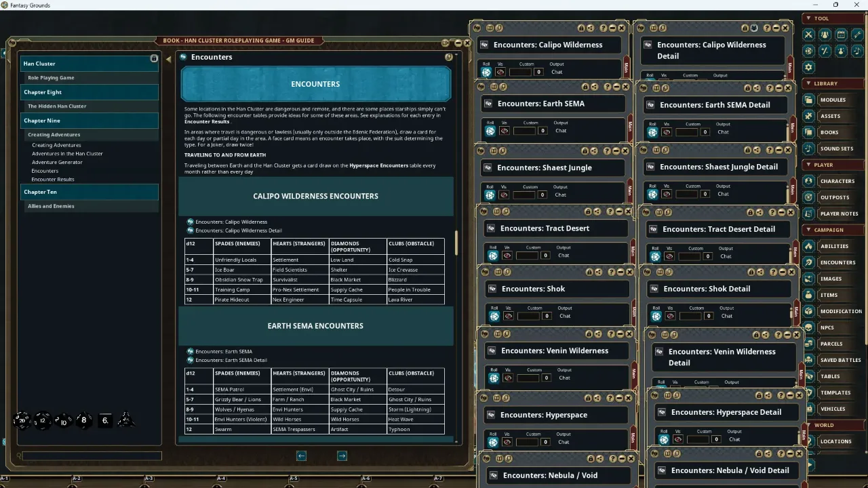Collapse the WORLD sidebar section
This screenshot has height=488, width=868.
click(808, 425)
